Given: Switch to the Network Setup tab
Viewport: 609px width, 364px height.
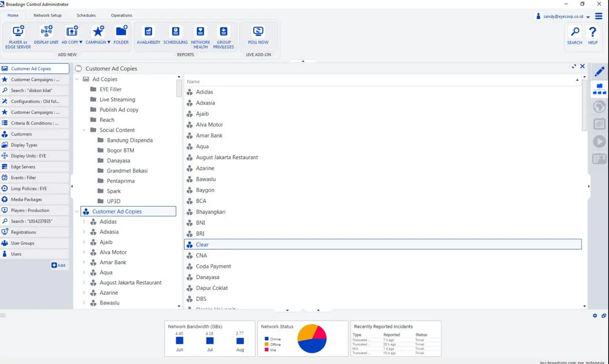Looking at the screenshot, I should pos(48,15).
